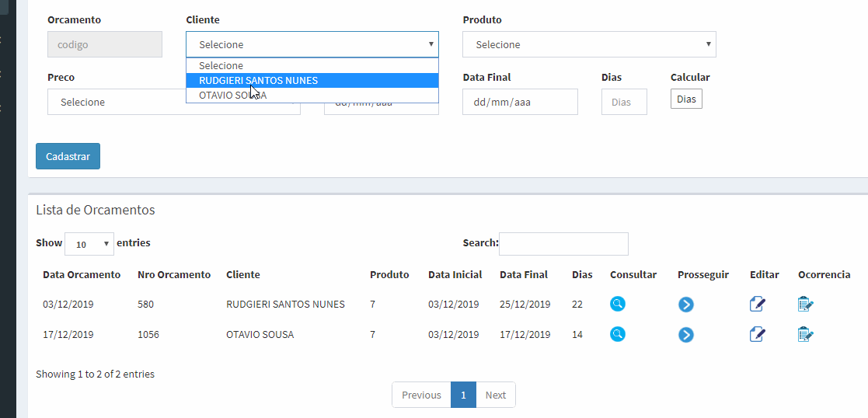Image resolution: width=868 pixels, height=418 pixels.
Task: Sort by Dias column header in table
Action: (x=582, y=274)
